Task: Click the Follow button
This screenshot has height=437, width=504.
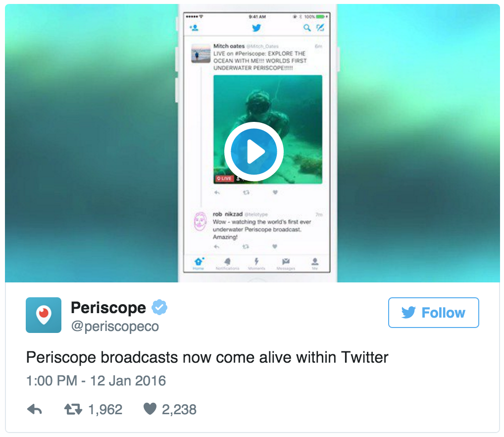Action: pos(433,313)
